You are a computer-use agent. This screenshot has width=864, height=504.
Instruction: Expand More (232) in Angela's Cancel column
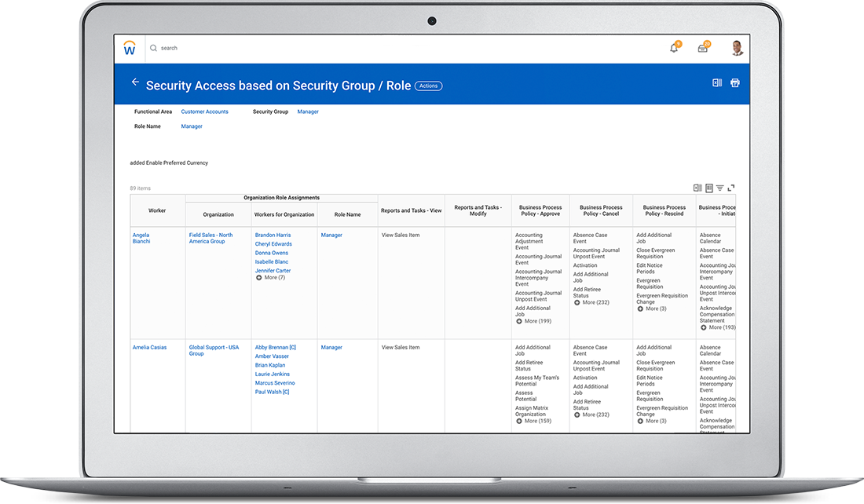[591, 302]
